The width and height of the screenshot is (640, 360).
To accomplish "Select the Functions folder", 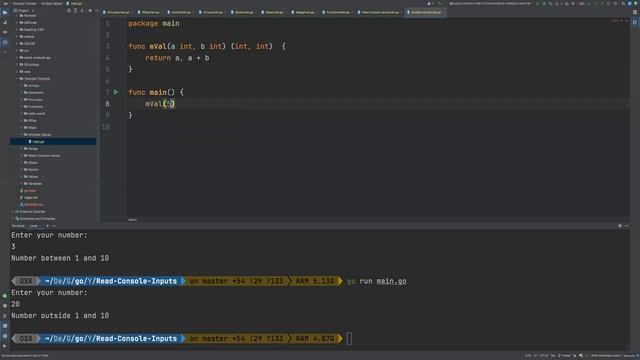I will pos(36,107).
